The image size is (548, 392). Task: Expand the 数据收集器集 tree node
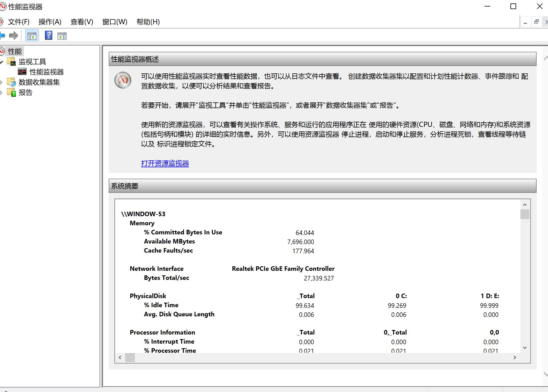(x=1, y=82)
